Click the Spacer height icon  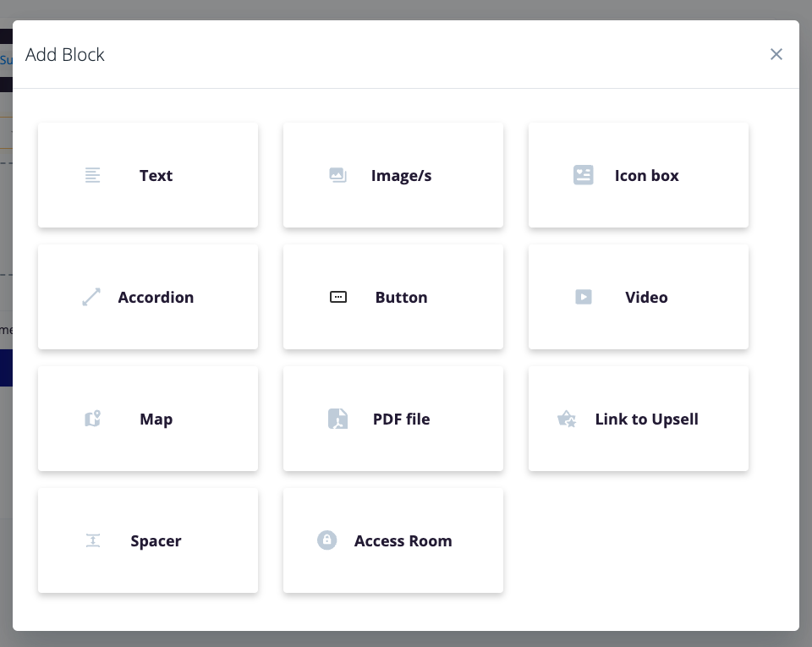click(x=93, y=540)
